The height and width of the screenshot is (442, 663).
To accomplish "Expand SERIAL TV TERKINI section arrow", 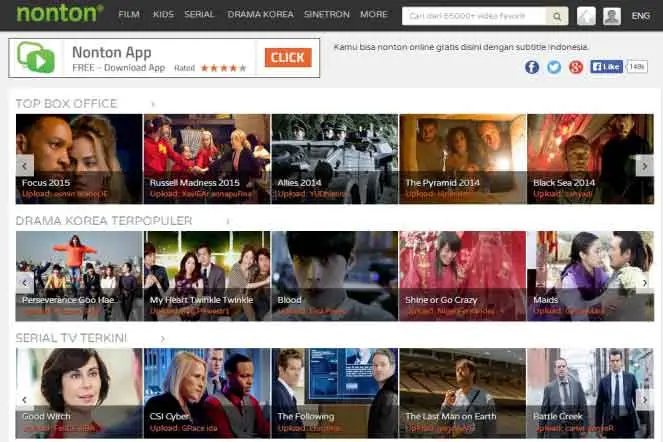I will 163,338.
